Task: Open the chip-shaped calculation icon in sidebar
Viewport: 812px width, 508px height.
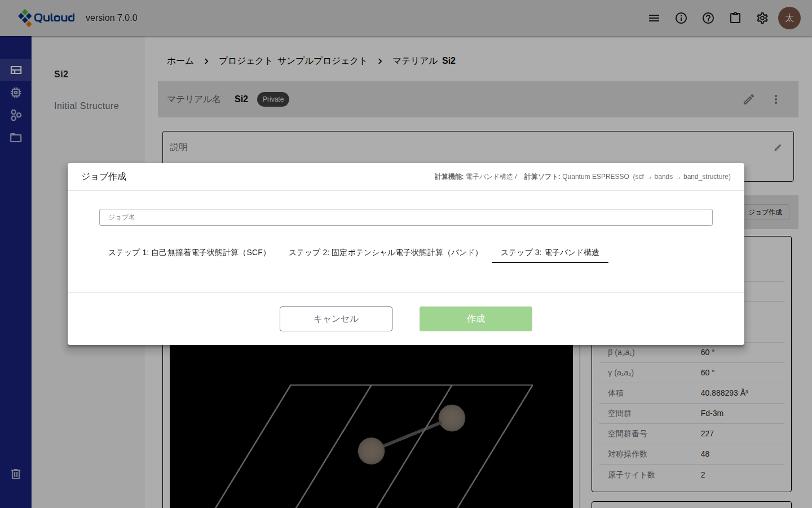Action: pos(16,93)
